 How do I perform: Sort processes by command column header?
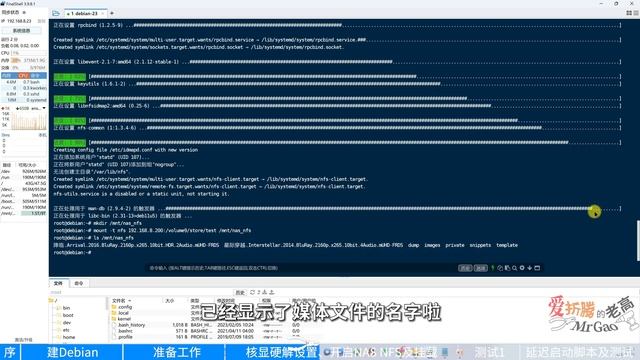pyautogui.click(x=38, y=76)
